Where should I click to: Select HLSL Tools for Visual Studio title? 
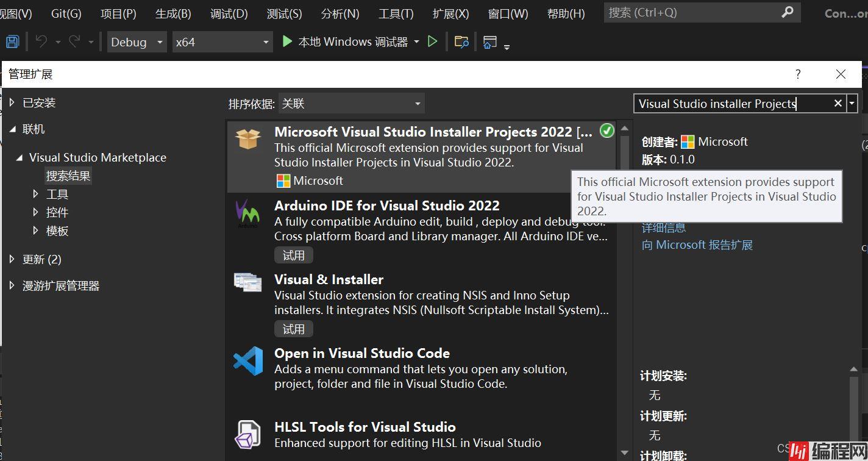(365, 427)
